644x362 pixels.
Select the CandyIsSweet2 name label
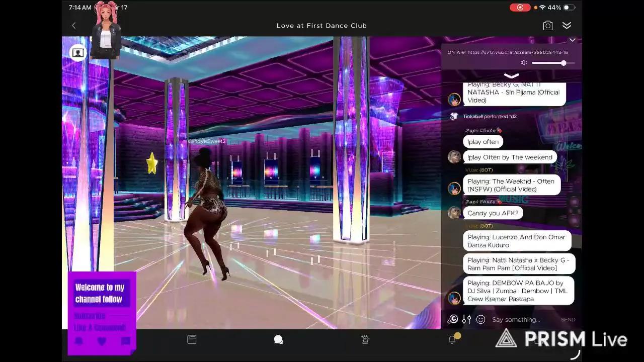click(207, 141)
